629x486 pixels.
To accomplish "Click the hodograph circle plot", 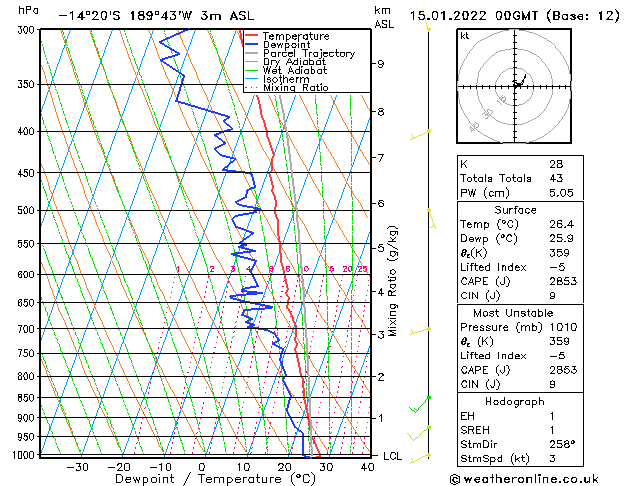I will click(516, 86).
